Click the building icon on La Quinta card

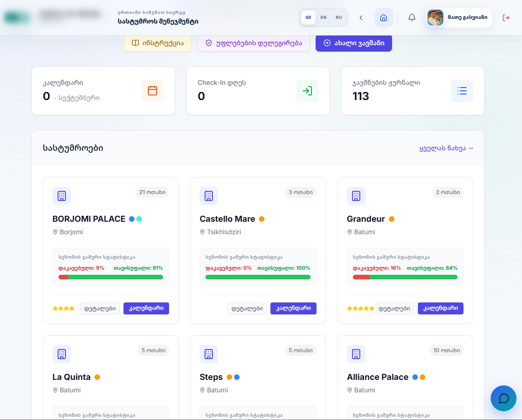tap(62, 354)
